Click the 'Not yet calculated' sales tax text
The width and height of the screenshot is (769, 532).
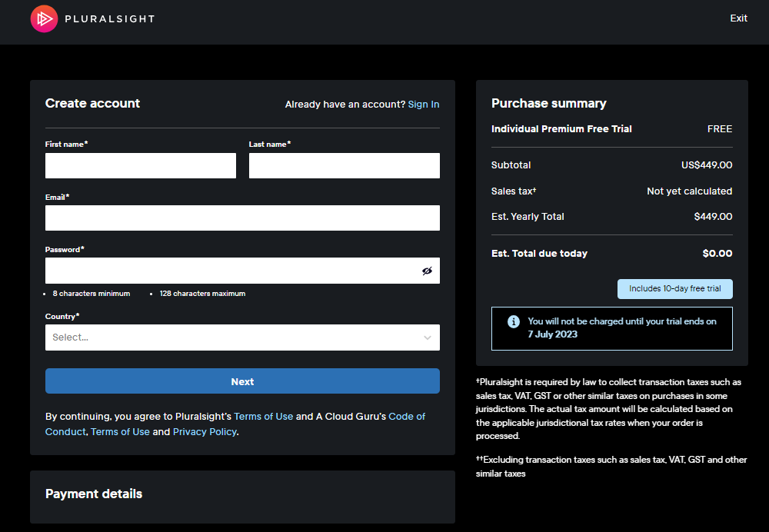689,191
